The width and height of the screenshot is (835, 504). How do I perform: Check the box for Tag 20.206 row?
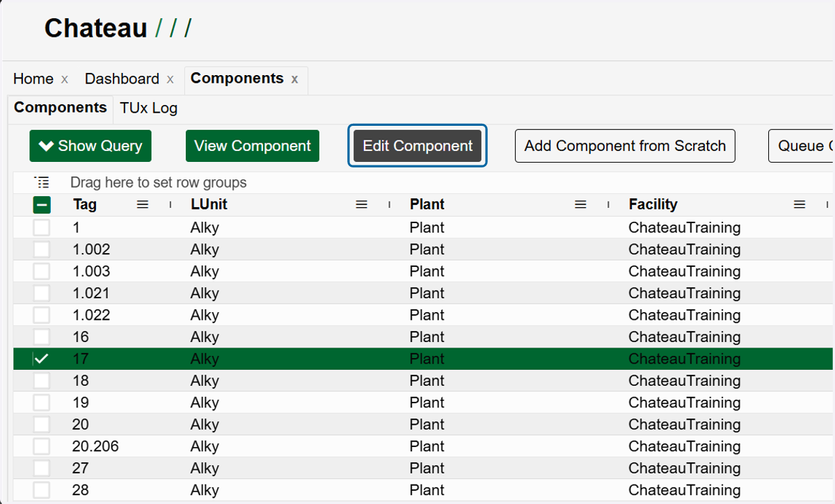tap(42, 446)
